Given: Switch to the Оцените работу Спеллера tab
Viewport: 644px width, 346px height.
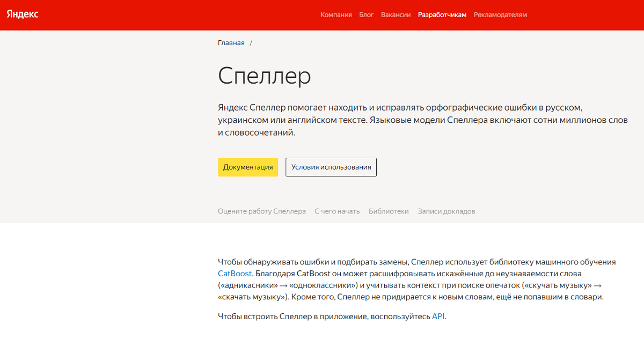Looking at the screenshot, I should pyautogui.click(x=262, y=211).
